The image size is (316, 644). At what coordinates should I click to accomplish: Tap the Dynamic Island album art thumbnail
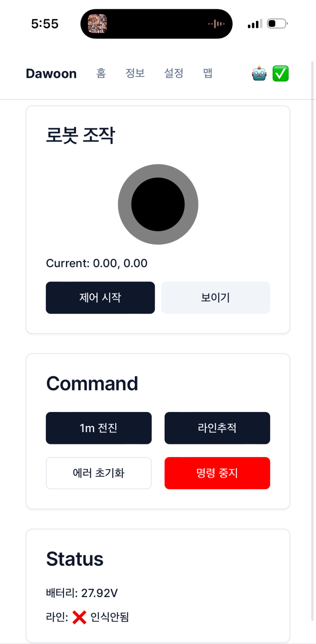(x=97, y=24)
